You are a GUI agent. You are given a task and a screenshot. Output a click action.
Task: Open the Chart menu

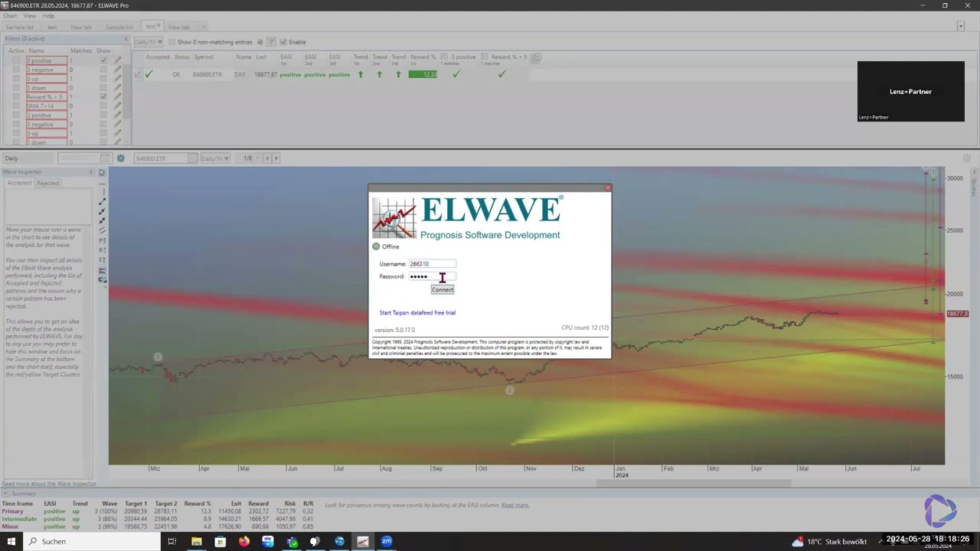pyautogui.click(x=10, y=15)
